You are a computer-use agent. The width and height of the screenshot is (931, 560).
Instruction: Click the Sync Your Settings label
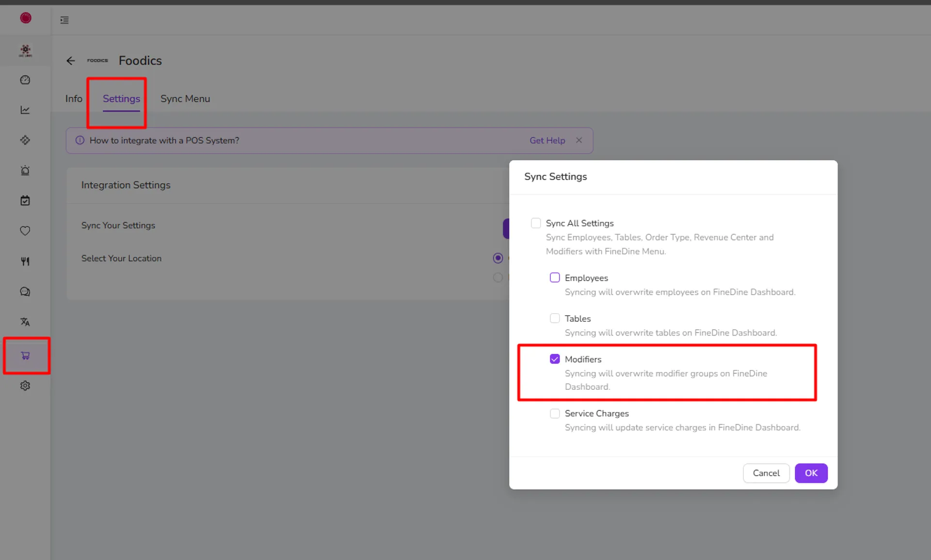coord(118,225)
